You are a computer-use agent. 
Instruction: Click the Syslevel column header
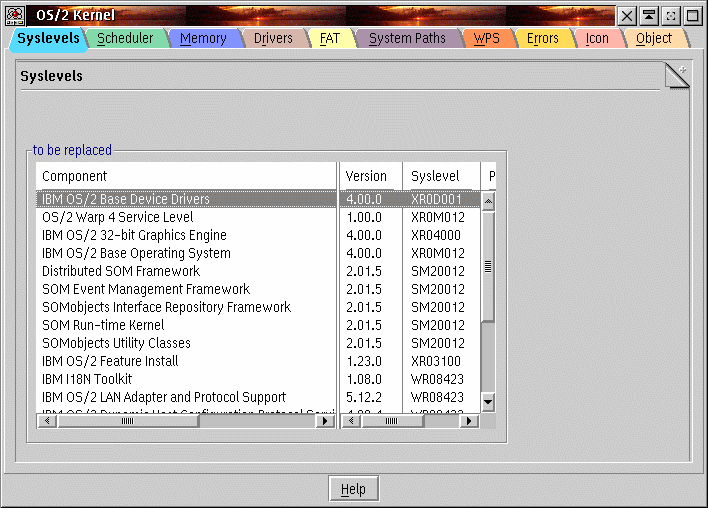click(x=440, y=176)
